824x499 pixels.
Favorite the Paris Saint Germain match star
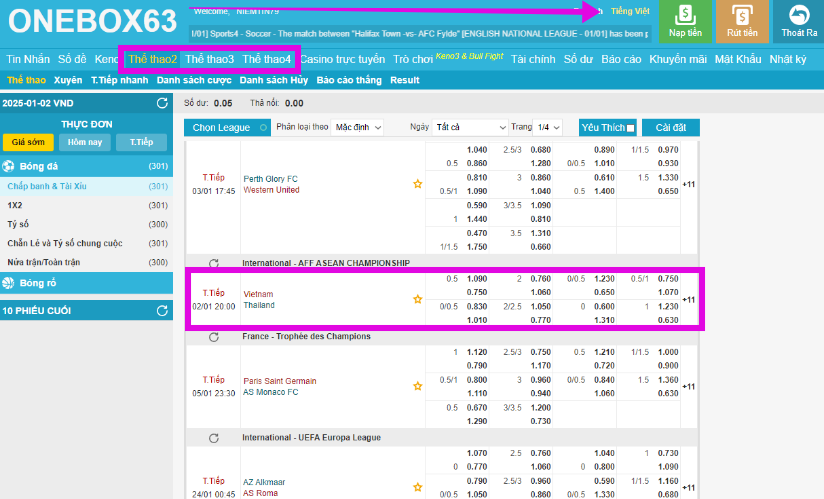tap(418, 386)
